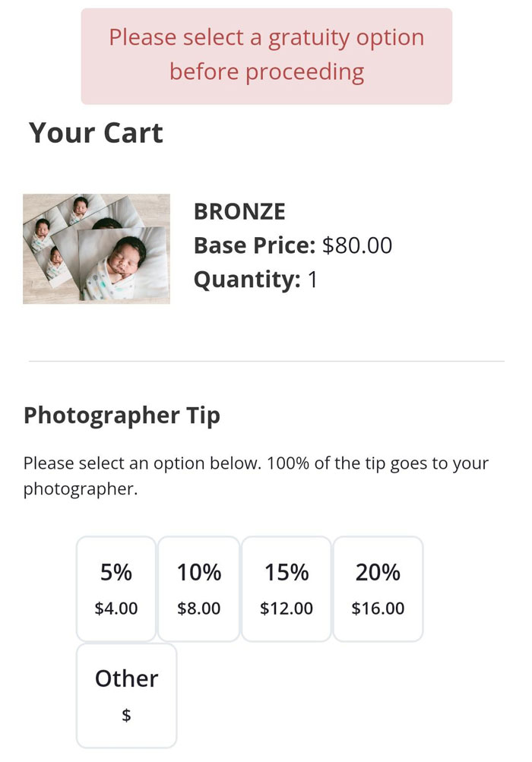
Task: Select the 20% tip option
Action: [378, 588]
